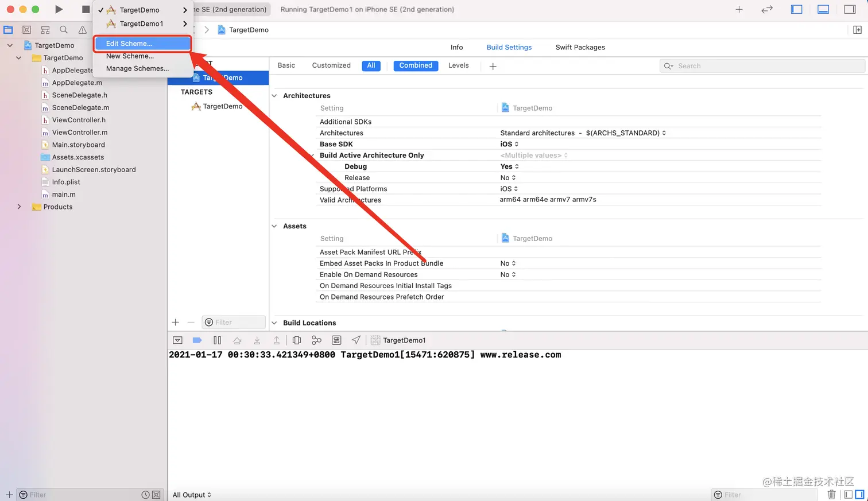Switch to the Levels view
The width and height of the screenshot is (868, 501).
[459, 65]
